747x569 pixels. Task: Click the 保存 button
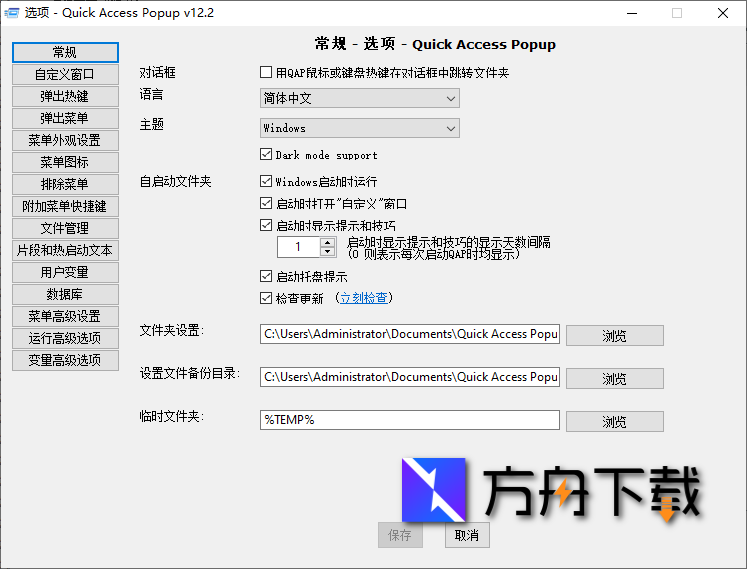400,535
